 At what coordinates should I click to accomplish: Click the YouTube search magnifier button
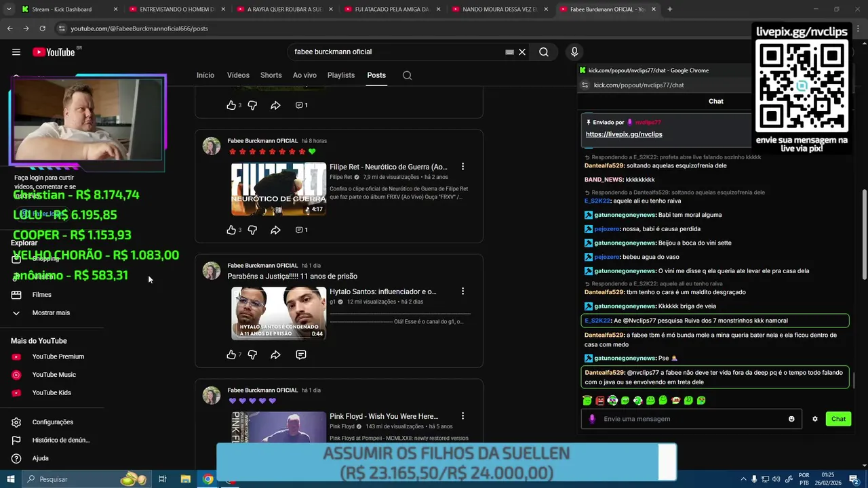tap(544, 52)
